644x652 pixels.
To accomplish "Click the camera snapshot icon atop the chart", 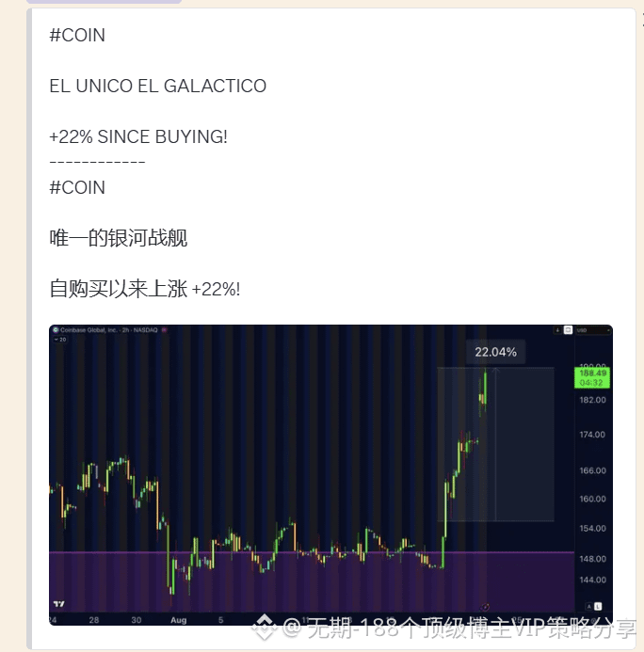I will click(568, 330).
